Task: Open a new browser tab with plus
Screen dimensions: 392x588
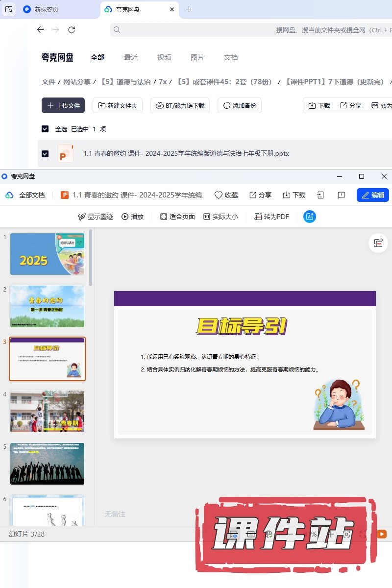Action: (x=189, y=9)
